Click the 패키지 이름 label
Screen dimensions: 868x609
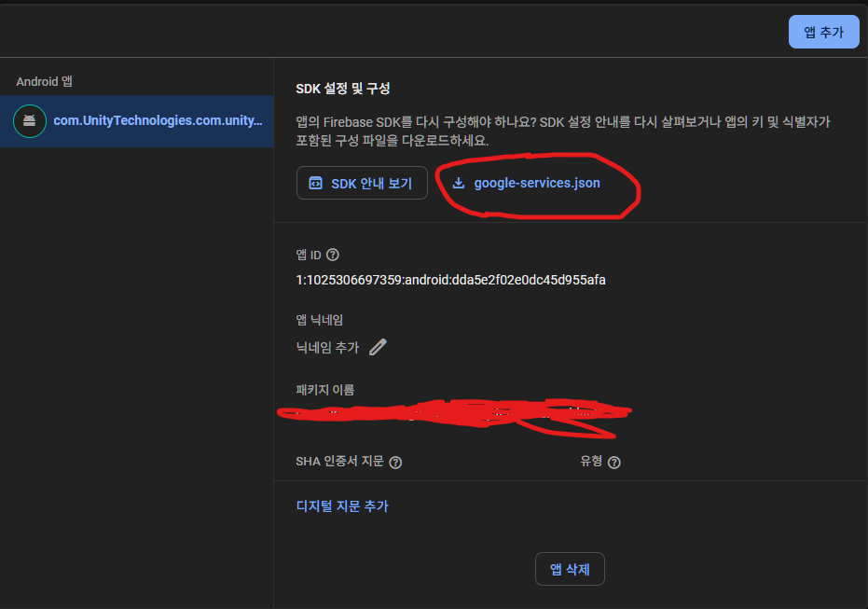[x=325, y=390]
